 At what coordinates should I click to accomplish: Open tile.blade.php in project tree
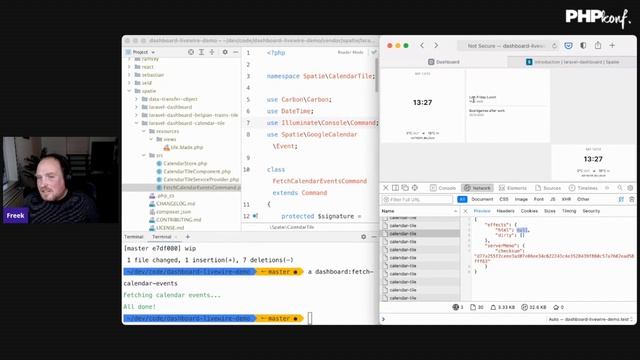[x=187, y=147]
